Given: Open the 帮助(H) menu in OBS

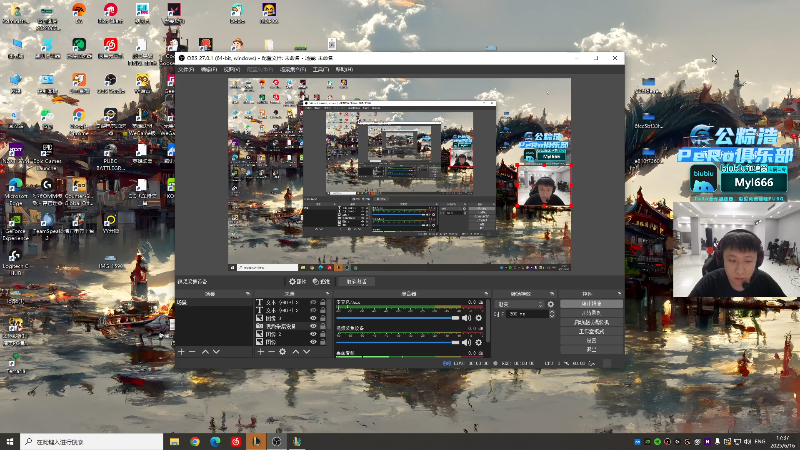Looking at the screenshot, I should click(x=344, y=69).
